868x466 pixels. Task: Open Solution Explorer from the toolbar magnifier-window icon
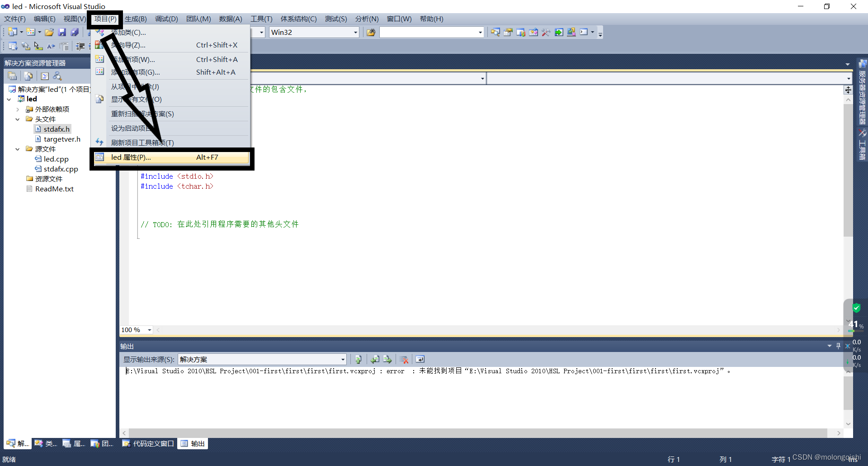tap(495, 32)
